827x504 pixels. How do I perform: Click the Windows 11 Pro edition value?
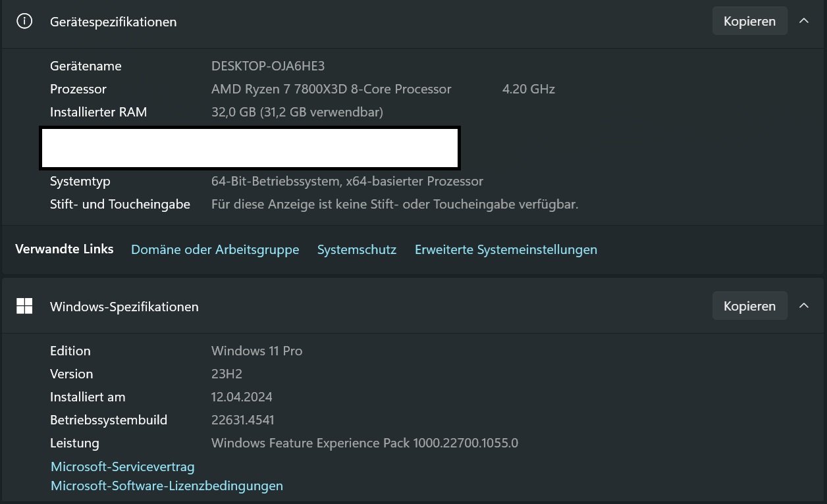pyautogui.click(x=257, y=351)
